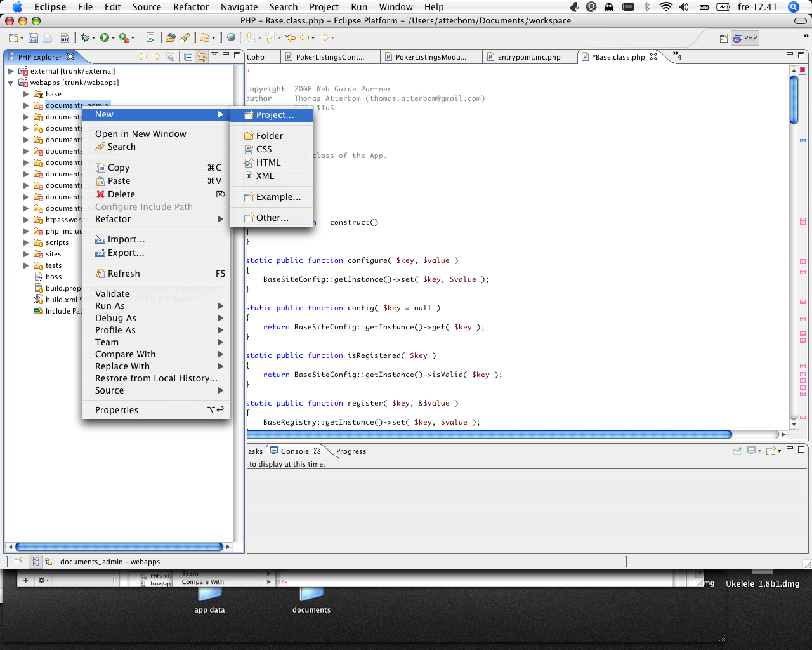This screenshot has width=812, height=650.
Task: Choose Project... in the New submenu
Action: point(272,115)
